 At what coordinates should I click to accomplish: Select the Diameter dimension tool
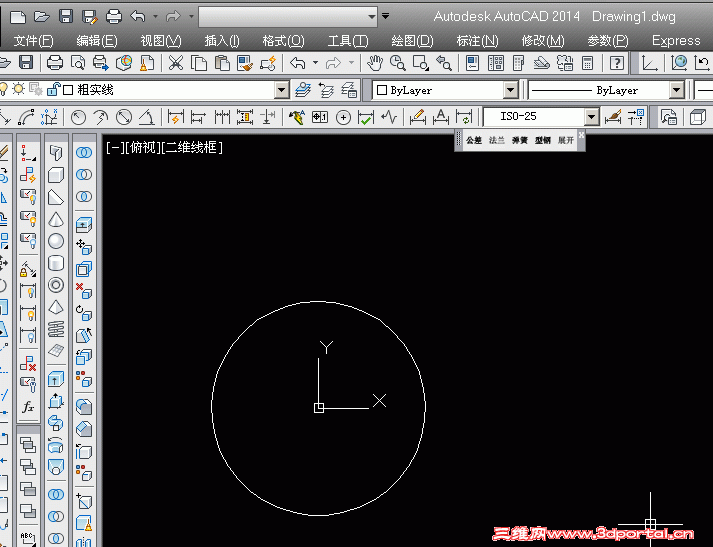pyautogui.click(x=124, y=118)
